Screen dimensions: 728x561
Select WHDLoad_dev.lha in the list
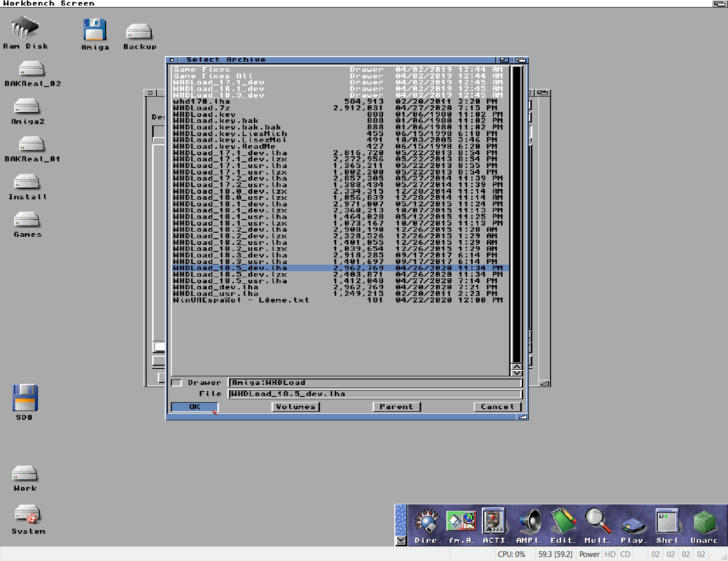tap(340, 287)
